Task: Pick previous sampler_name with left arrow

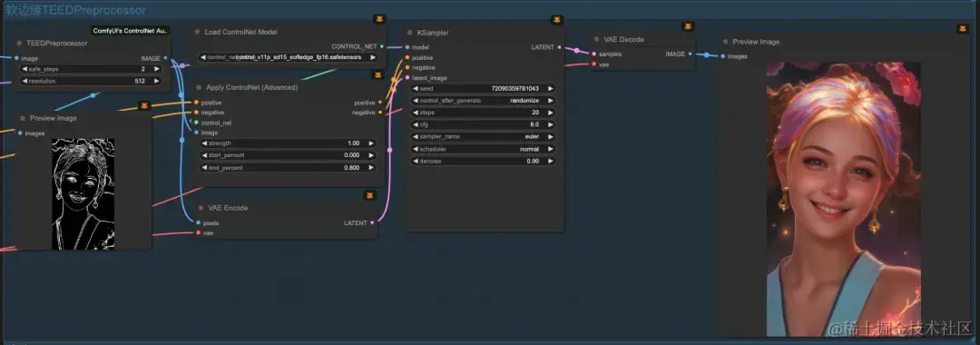Action: pos(416,137)
